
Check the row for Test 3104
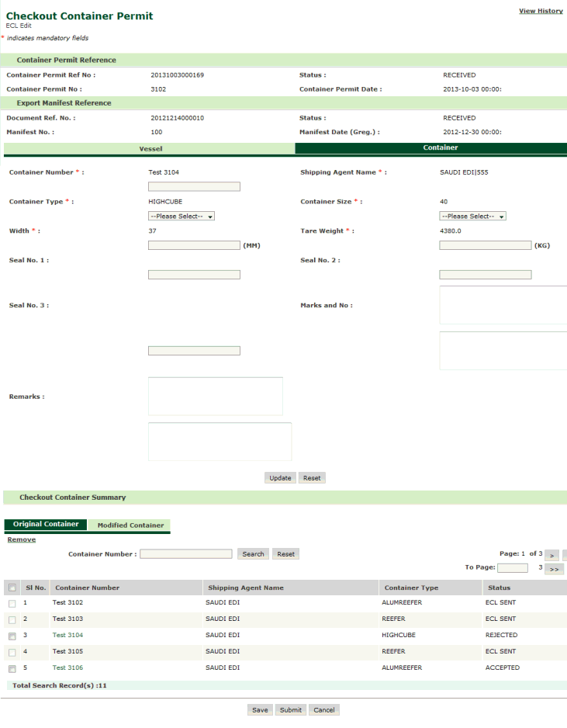(x=12, y=636)
